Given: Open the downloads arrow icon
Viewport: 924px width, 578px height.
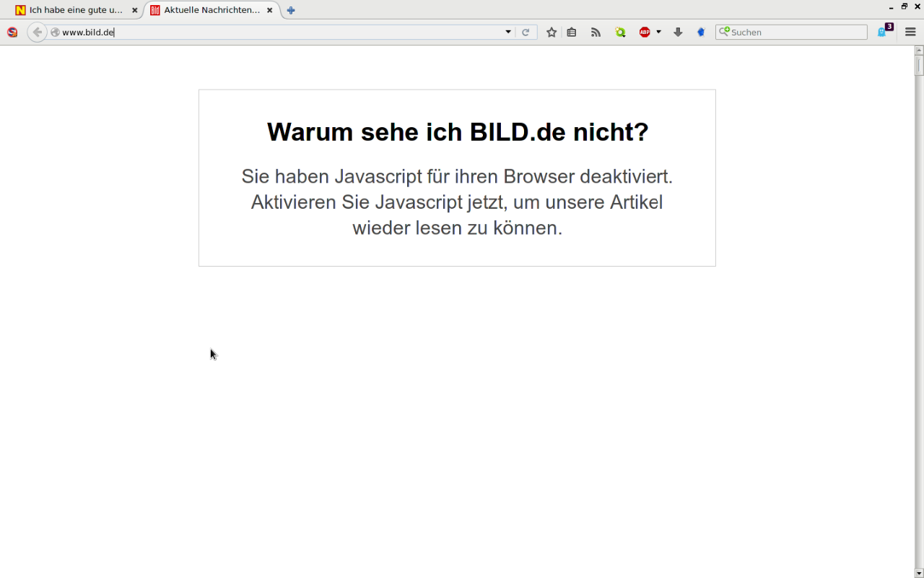Looking at the screenshot, I should tap(678, 32).
